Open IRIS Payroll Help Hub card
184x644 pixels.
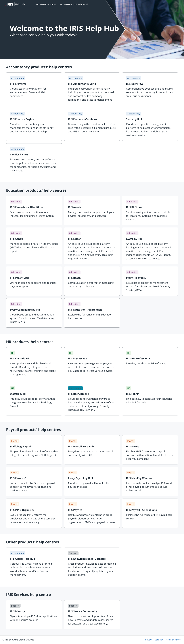[92, 450]
